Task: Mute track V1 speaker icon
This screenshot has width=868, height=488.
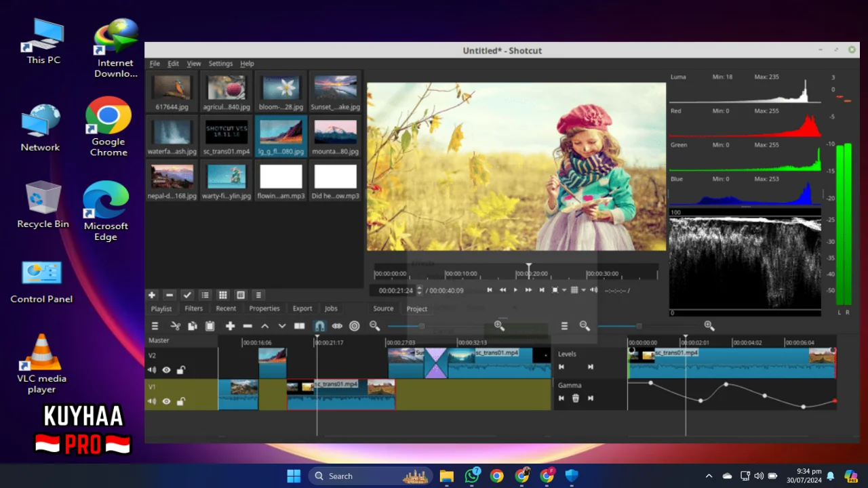Action: tap(152, 401)
